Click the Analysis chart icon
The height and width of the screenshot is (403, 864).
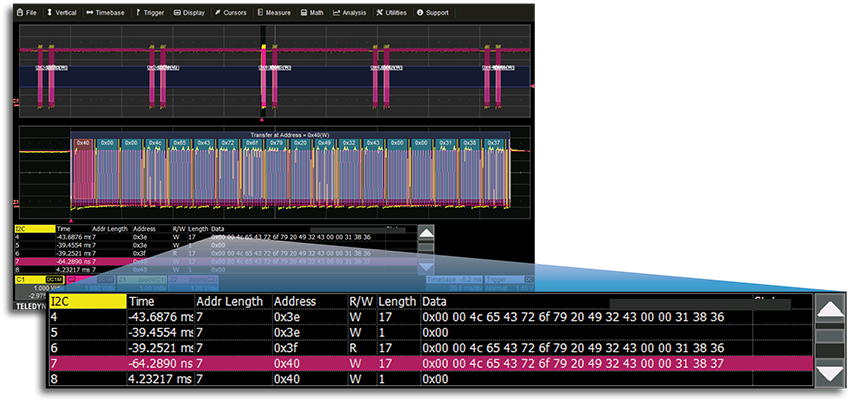(x=338, y=13)
